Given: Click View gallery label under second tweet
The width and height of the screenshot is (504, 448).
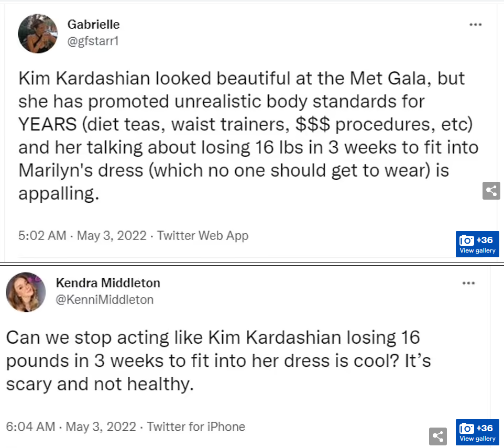Looking at the screenshot, I should 477,439.
